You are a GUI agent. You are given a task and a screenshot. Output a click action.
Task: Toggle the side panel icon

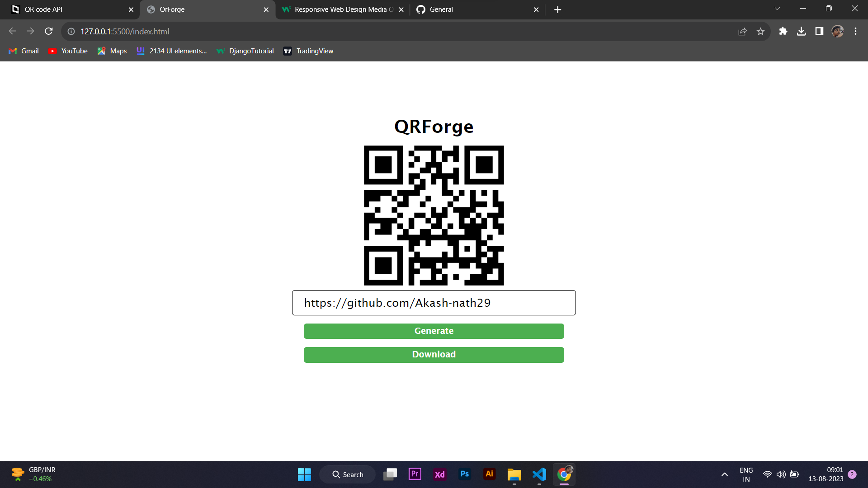click(x=819, y=31)
